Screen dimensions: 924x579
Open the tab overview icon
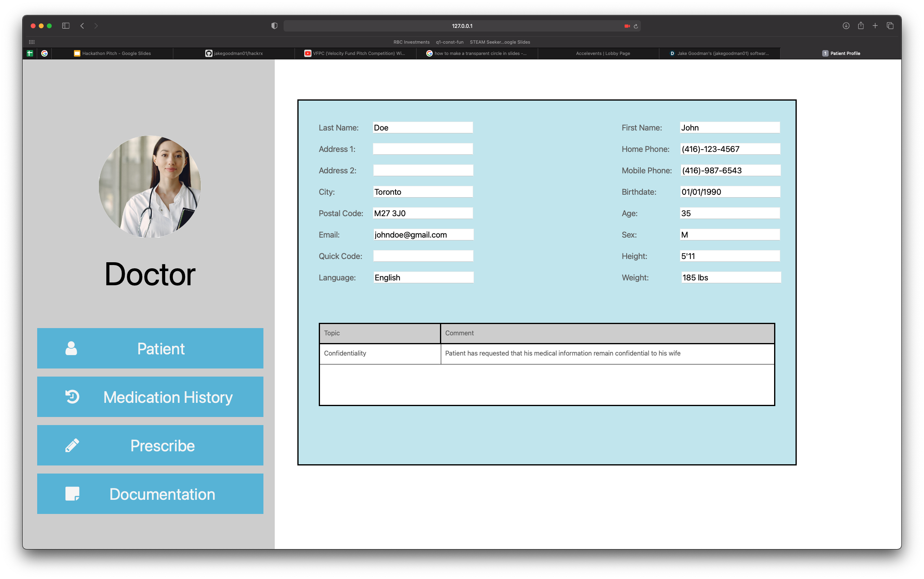point(890,26)
